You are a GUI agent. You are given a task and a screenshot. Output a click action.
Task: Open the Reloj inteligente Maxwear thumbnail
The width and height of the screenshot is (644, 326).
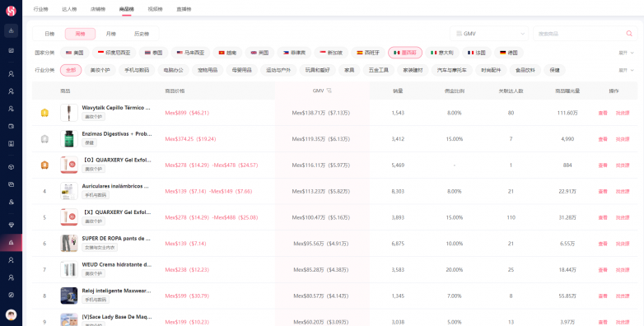(x=69, y=296)
